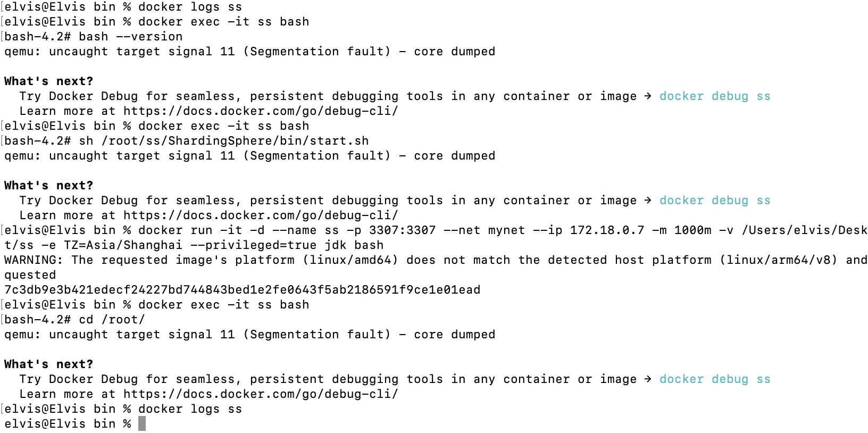Open second docs.docker.com debug-cli URL

(261, 215)
